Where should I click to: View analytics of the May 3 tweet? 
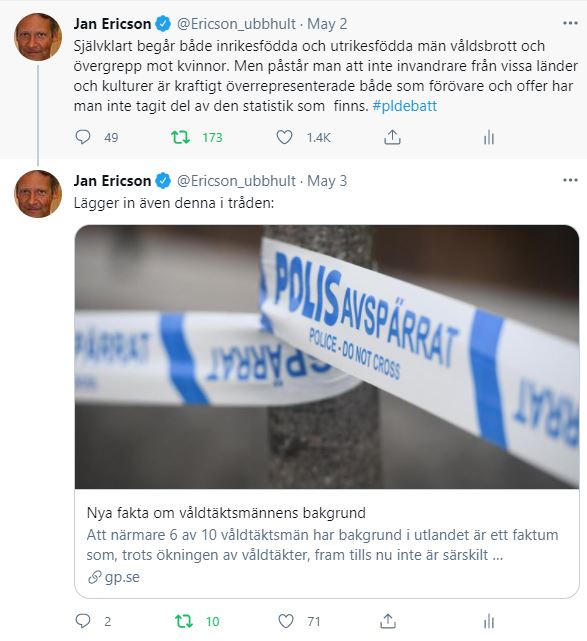[489, 621]
